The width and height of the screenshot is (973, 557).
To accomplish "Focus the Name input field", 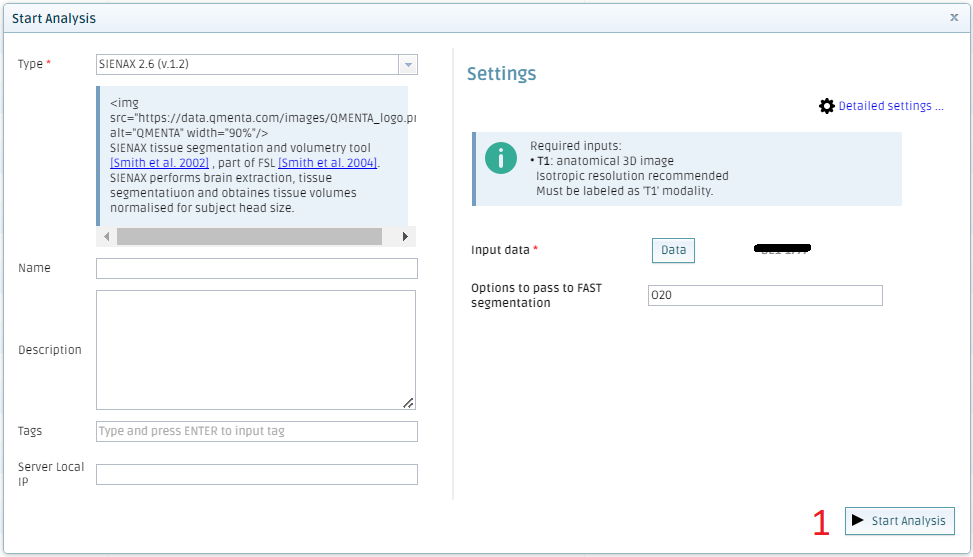I will tap(257, 269).
